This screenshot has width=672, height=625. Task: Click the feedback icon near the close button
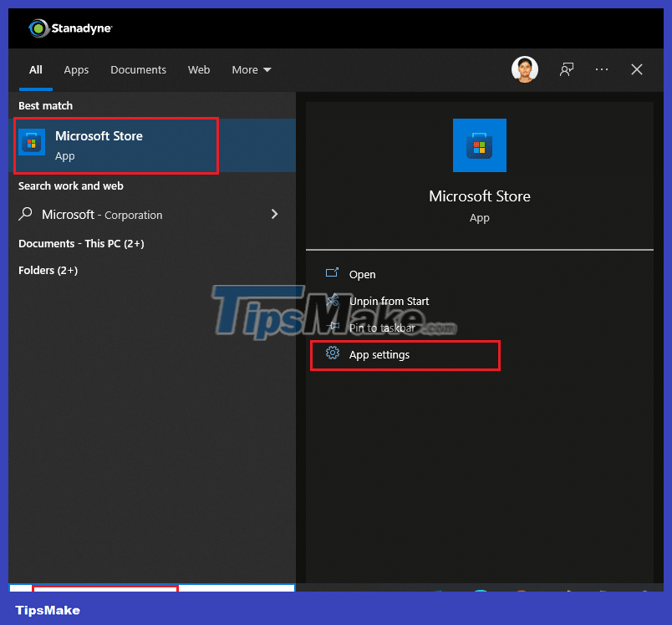click(x=566, y=69)
